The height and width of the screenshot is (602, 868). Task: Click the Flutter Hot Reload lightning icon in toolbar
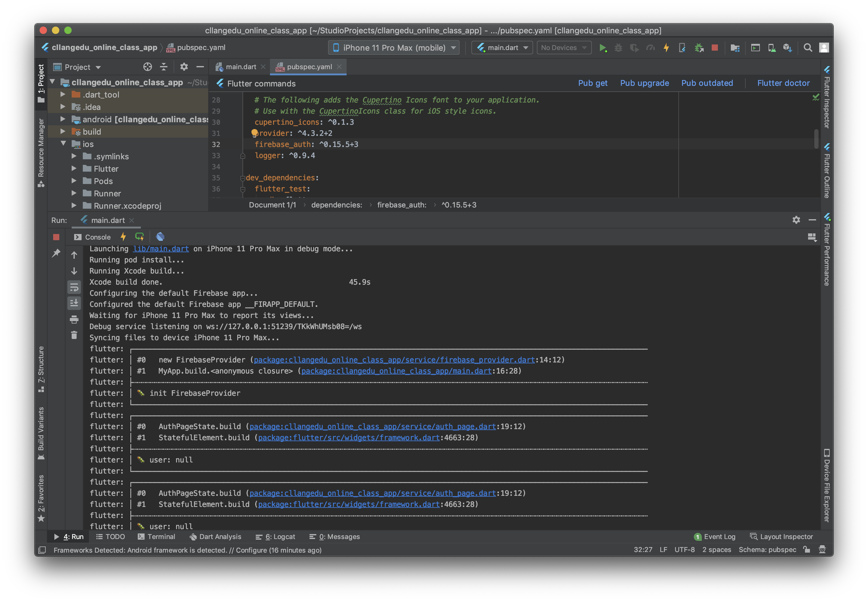tap(666, 48)
